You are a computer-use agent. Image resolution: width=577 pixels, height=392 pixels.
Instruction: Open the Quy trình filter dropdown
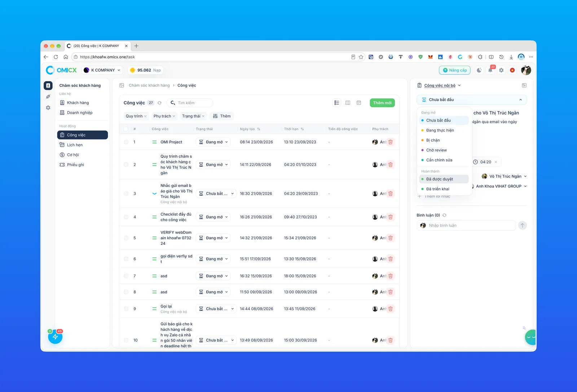tap(136, 116)
